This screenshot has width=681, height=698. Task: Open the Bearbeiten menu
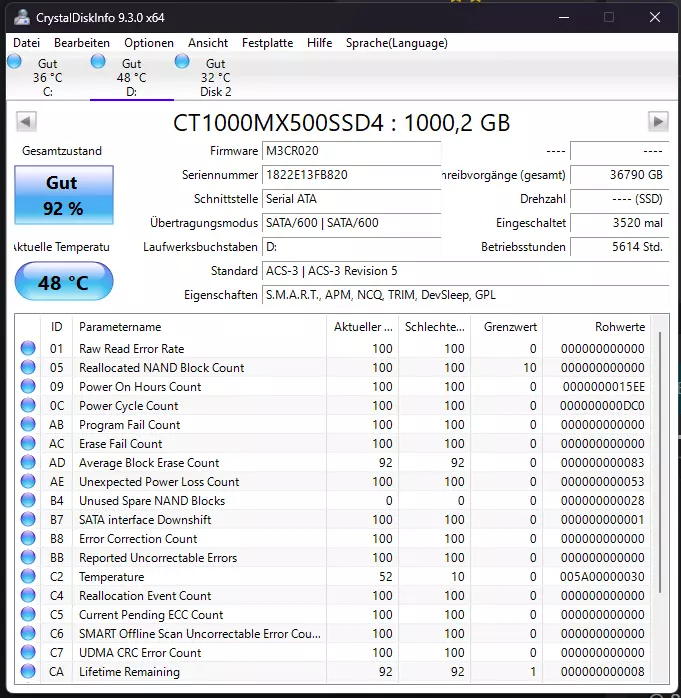tap(82, 43)
